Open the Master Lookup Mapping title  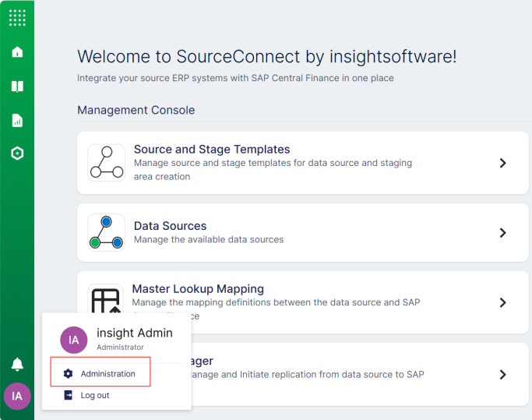coord(198,288)
